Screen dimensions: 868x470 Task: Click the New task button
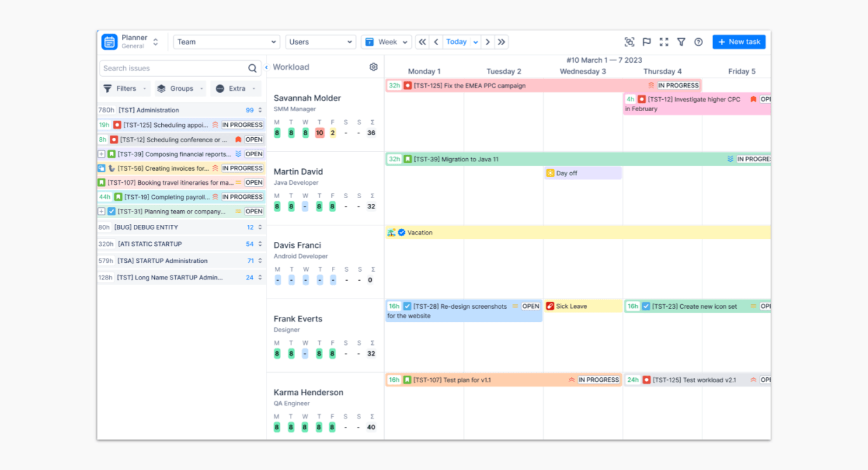[739, 42]
